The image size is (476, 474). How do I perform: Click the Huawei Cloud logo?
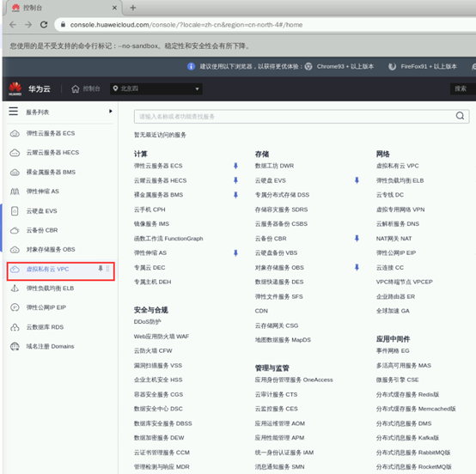(x=15, y=88)
